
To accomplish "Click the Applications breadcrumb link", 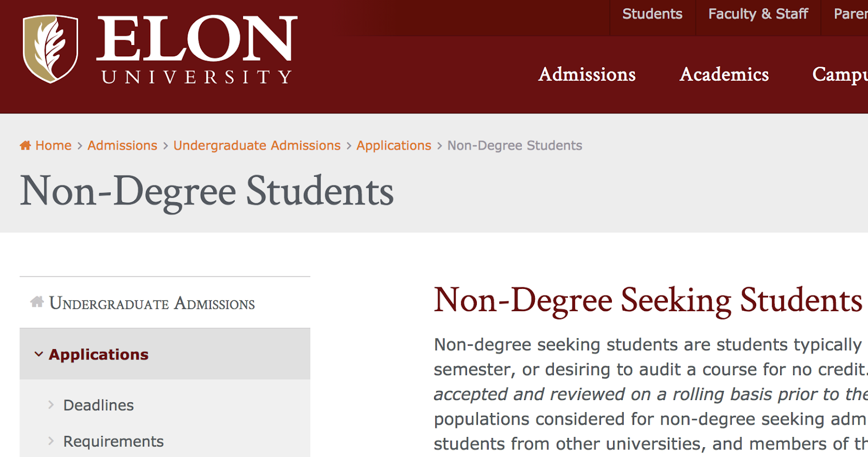I will (393, 145).
